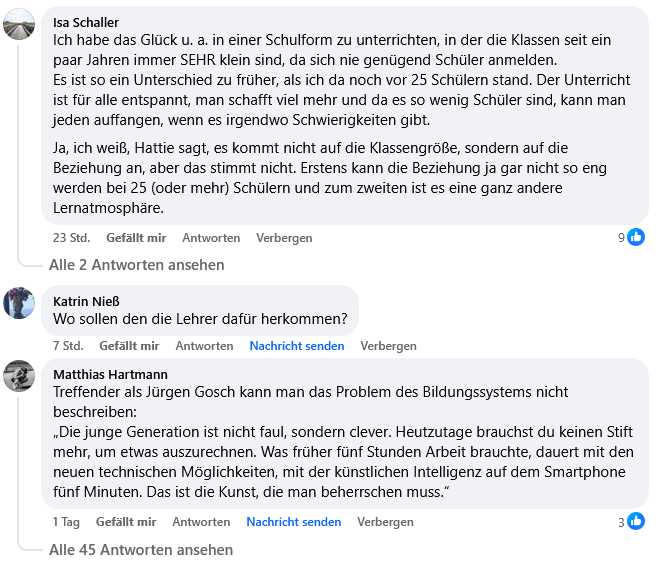The image size is (662, 562).
Task: Send message to Matthias Hartmann
Action: tap(293, 522)
